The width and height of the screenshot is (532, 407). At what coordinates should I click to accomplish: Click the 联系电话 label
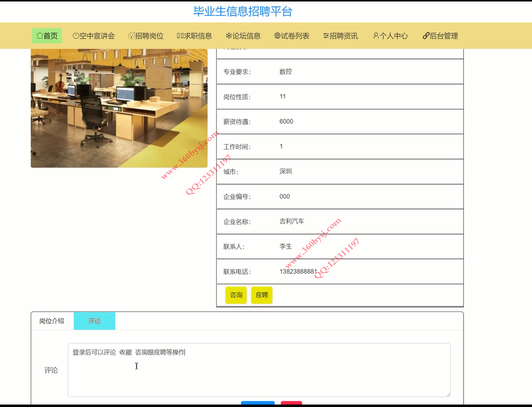(x=237, y=272)
